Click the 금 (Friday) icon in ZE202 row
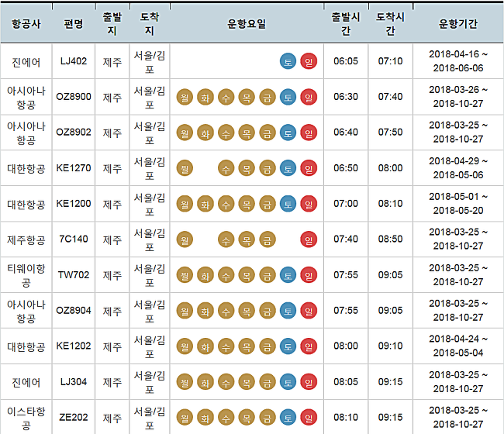 [268, 418]
